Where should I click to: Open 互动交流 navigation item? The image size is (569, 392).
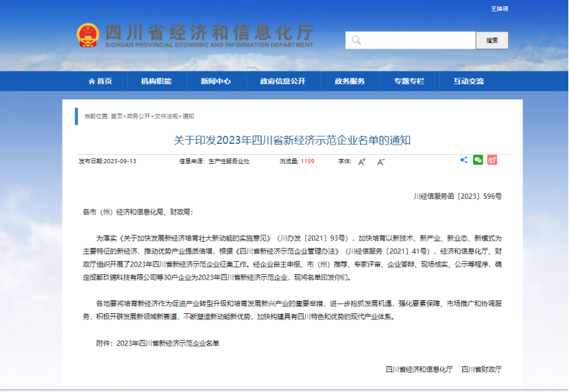468,81
